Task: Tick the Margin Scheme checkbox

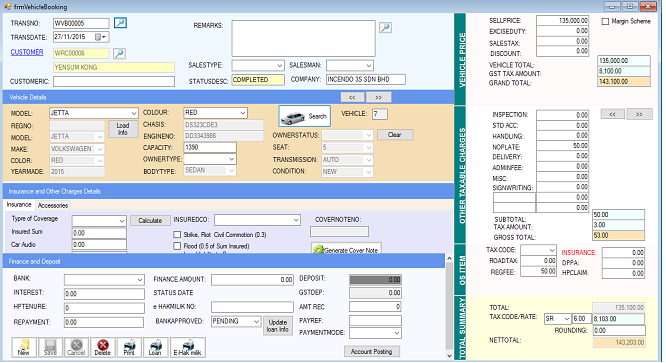Action: click(x=605, y=21)
